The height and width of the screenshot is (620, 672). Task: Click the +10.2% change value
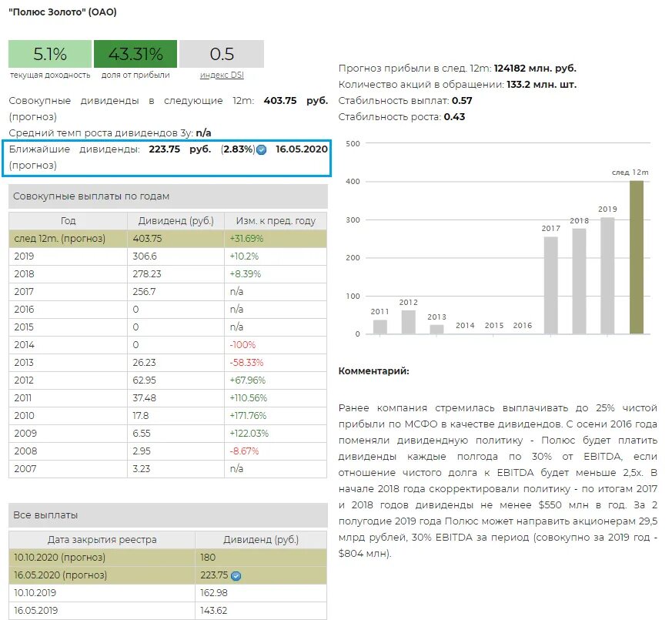click(x=244, y=256)
